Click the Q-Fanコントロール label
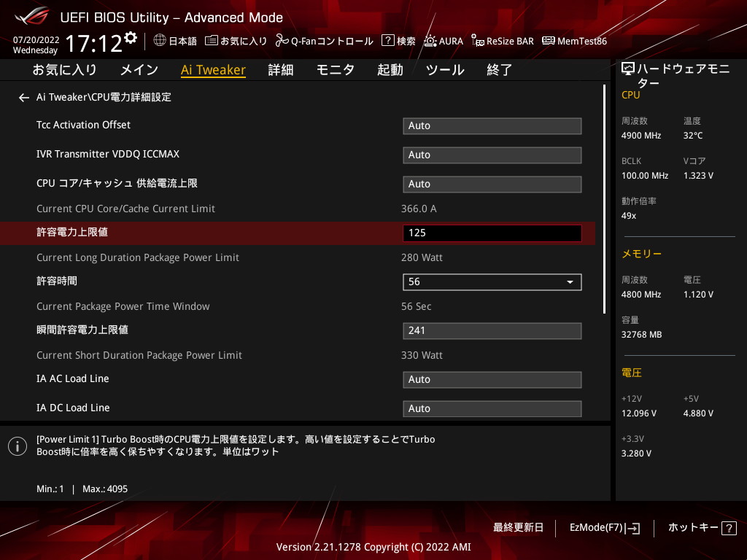The width and height of the screenshot is (747, 560). [x=332, y=41]
